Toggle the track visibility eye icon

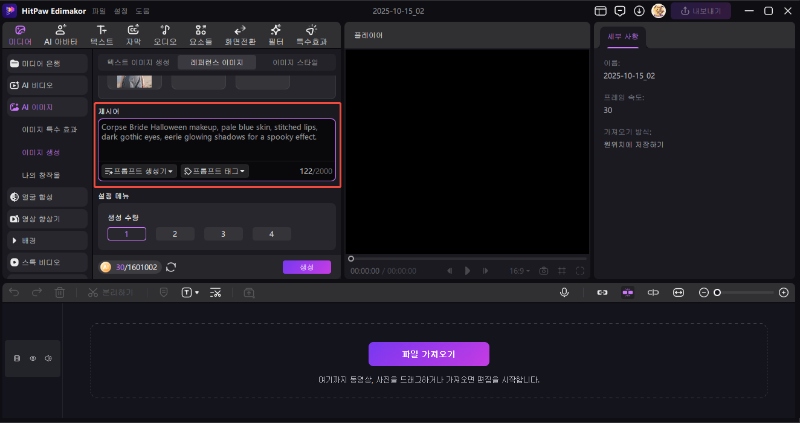[x=32, y=357]
